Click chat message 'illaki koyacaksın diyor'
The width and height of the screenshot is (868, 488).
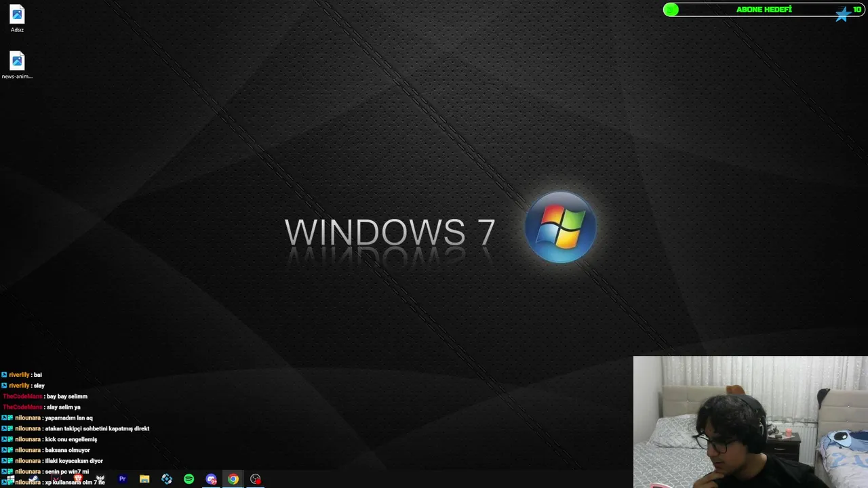point(74,461)
